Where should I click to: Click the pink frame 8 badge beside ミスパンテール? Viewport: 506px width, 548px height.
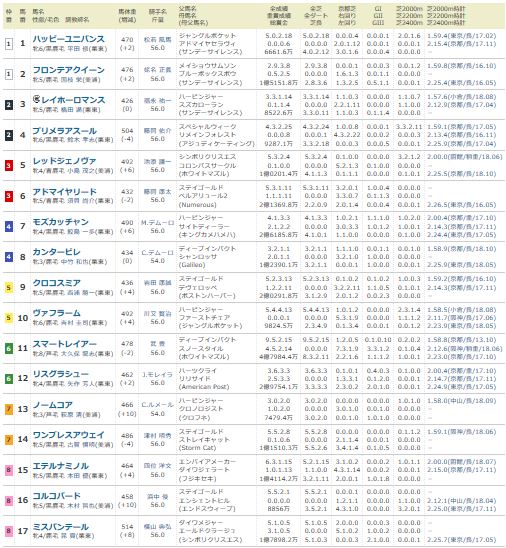pos(9,531)
